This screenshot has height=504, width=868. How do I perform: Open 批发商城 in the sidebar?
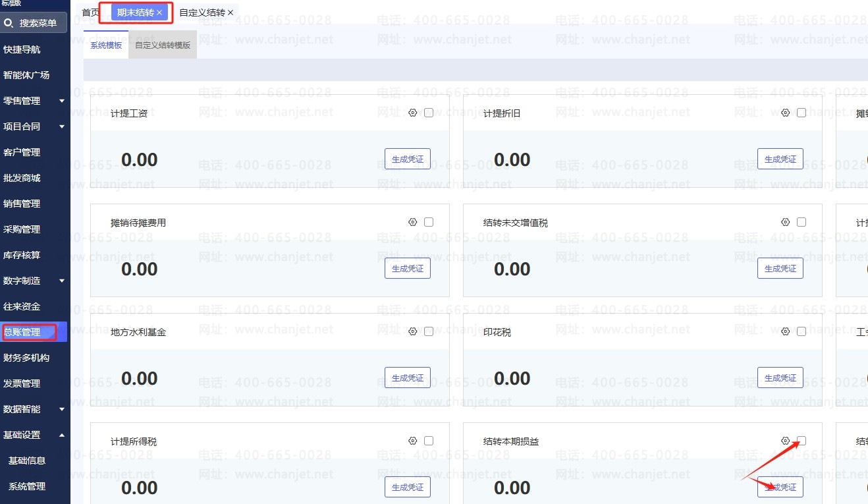[22, 178]
